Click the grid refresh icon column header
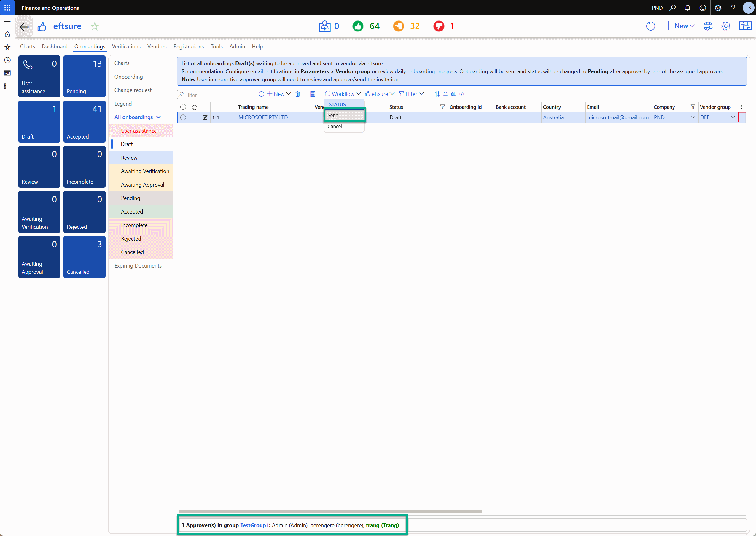756x536 pixels. 195,107
